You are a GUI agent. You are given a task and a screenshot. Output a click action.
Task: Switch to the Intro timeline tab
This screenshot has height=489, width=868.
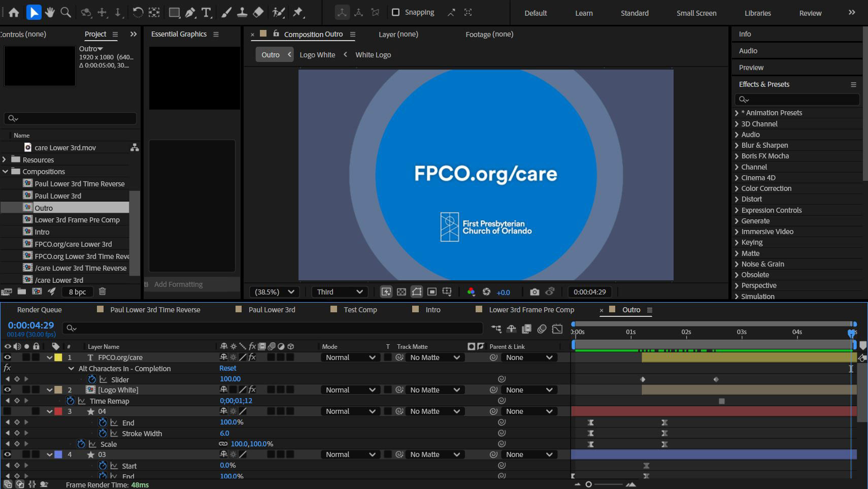point(433,310)
